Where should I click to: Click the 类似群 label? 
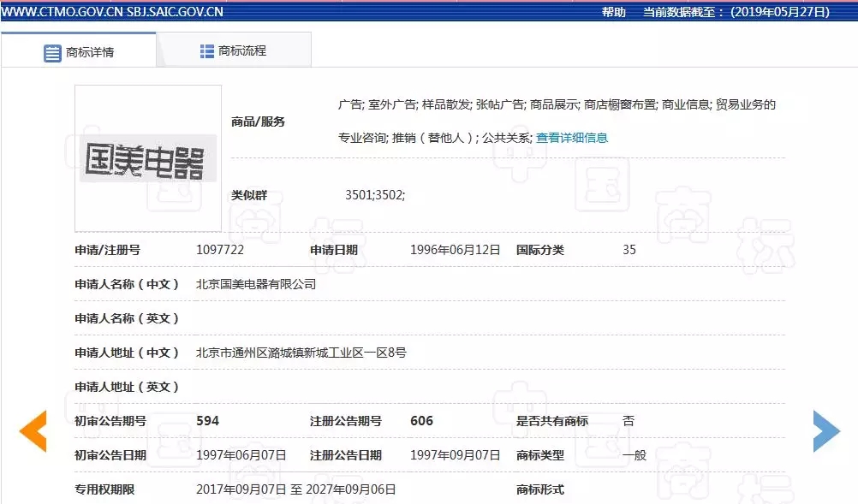pos(249,195)
